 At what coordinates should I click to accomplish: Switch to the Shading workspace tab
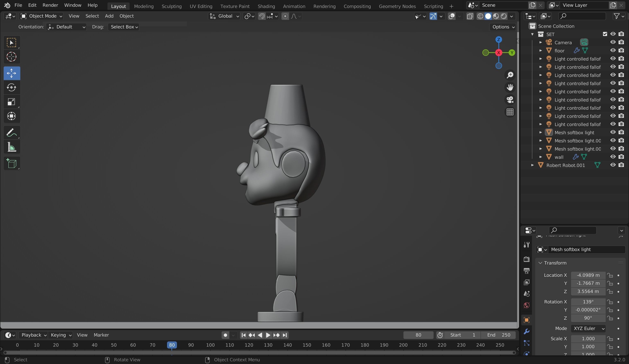click(x=266, y=6)
